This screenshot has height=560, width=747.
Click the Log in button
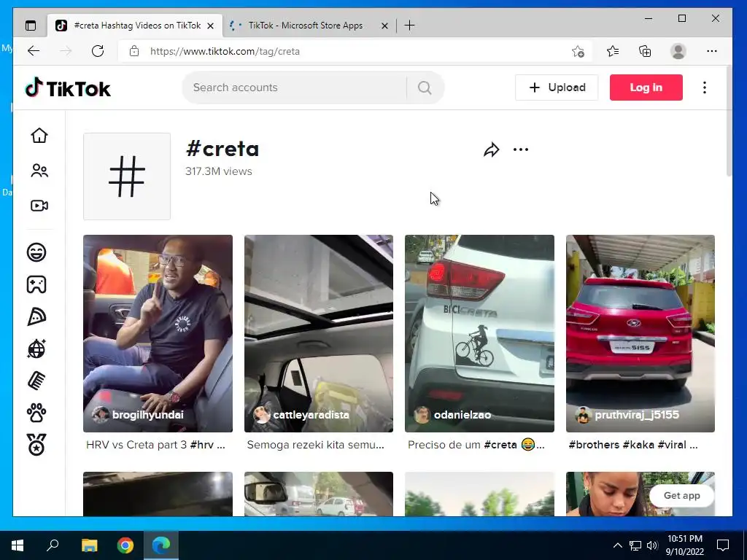coord(646,87)
